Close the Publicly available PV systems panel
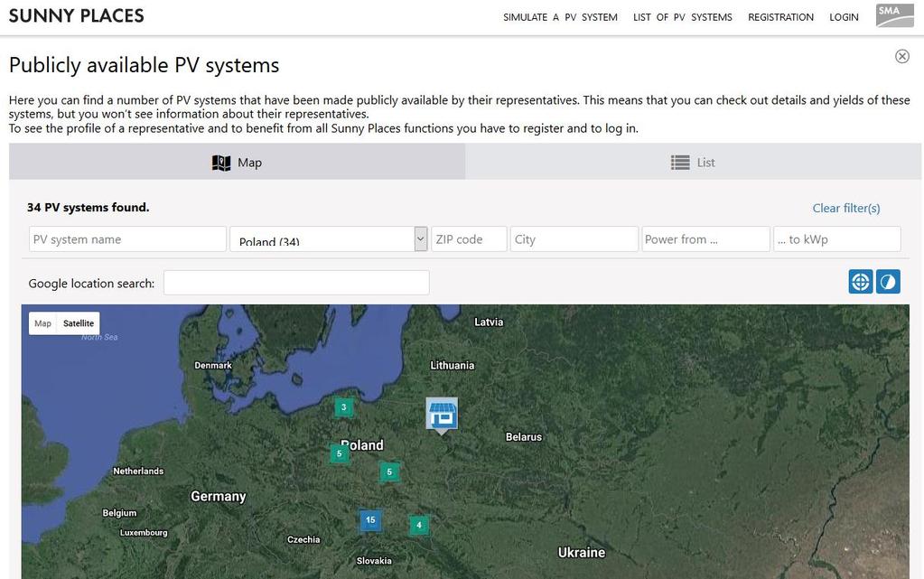 [x=901, y=56]
